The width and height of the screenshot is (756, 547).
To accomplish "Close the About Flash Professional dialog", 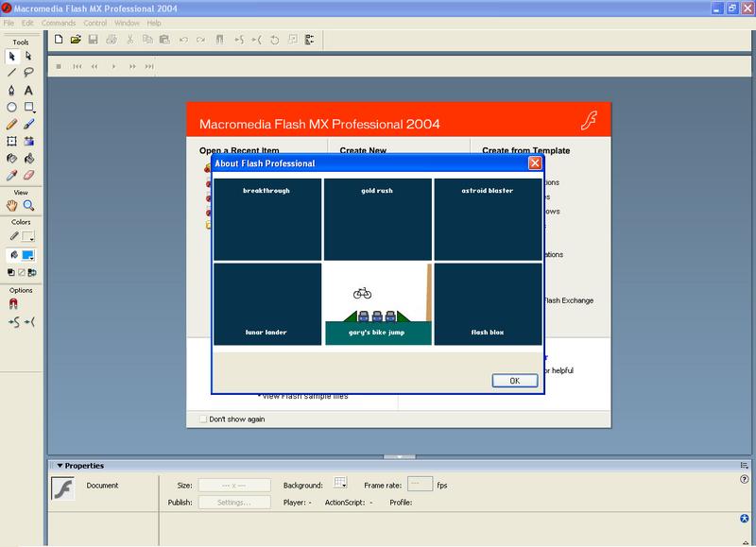I will (535, 163).
